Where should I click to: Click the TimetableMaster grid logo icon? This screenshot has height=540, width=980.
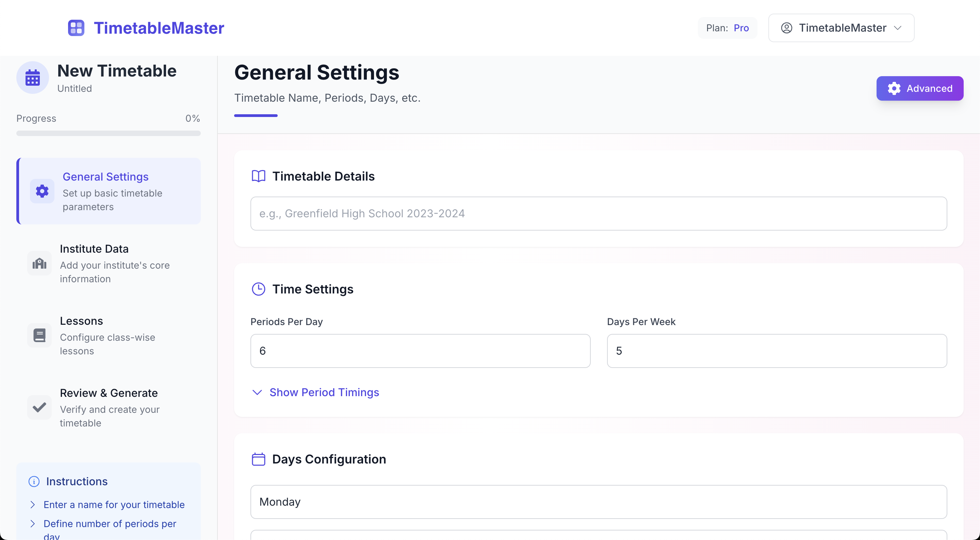pos(76,28)
